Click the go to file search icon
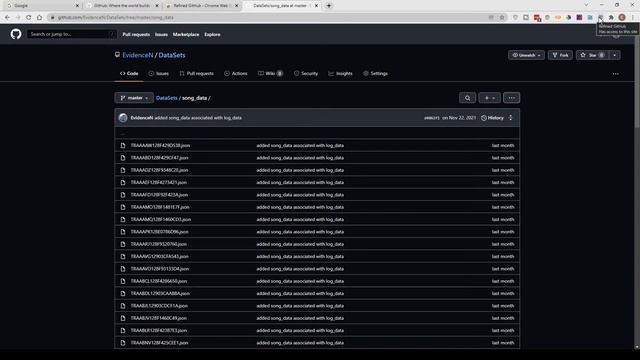 [467, 98]
